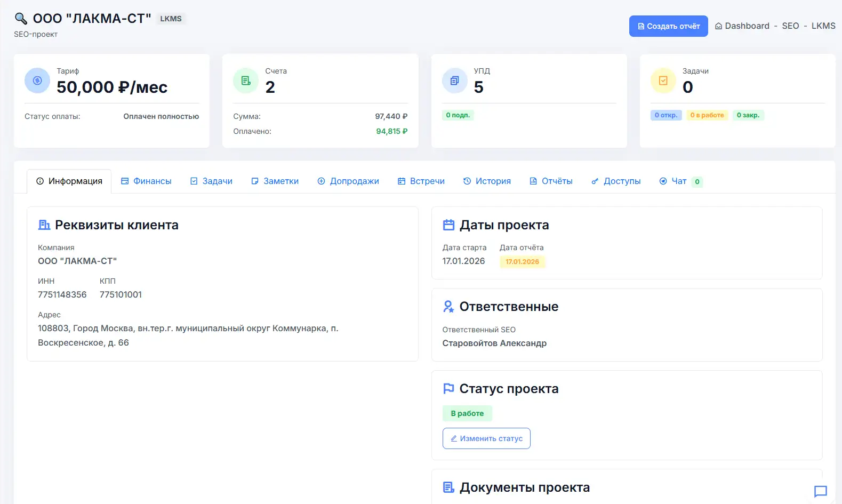Switch to the Встречи tab

(421, 181)
